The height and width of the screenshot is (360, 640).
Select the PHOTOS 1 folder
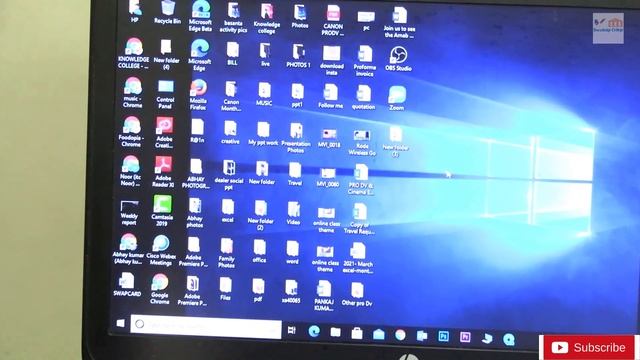(x=298, y=56)
